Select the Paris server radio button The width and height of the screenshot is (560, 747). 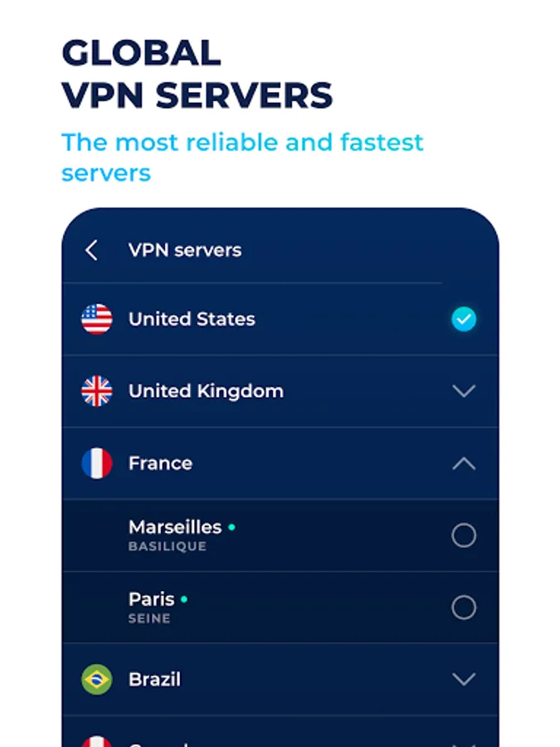[x=464, y=608]
